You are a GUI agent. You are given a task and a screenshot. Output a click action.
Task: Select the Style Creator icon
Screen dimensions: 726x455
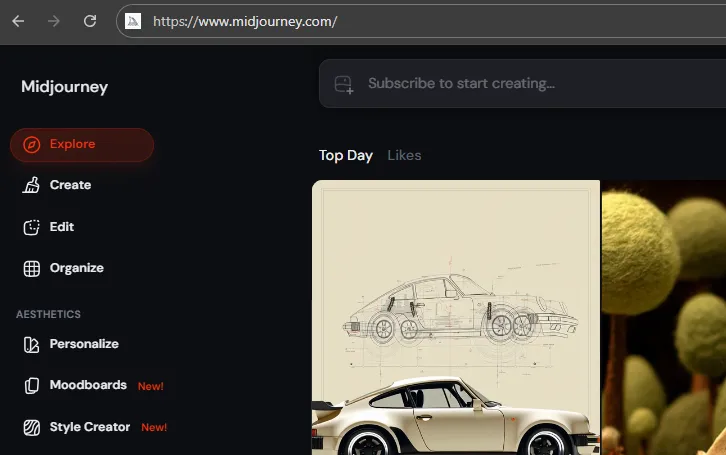pyautogui.click(x=32, y=427)
